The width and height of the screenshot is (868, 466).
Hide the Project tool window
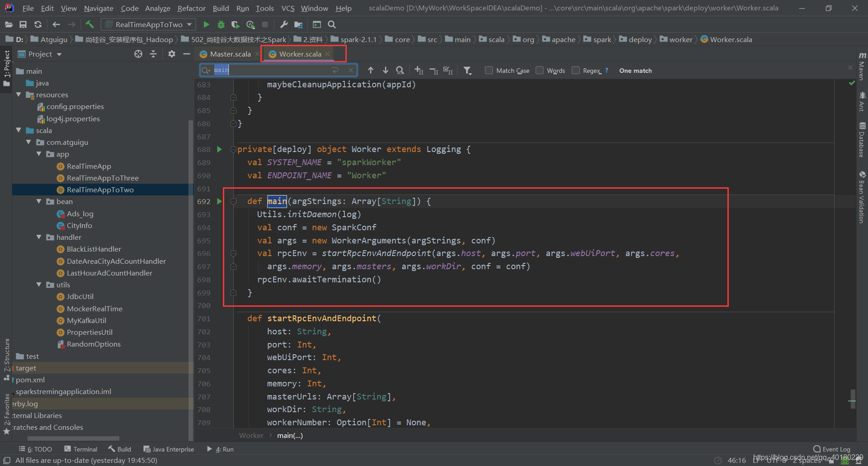pos(186,54)
